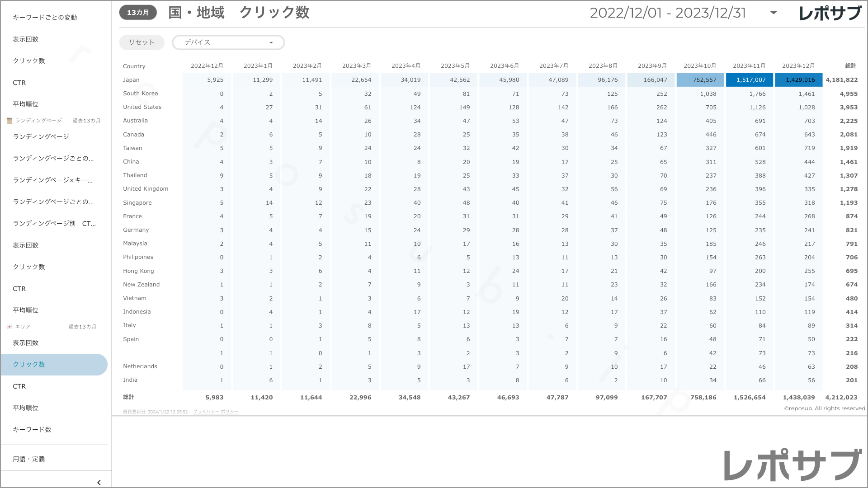Click the 2023年11月 column header
Image resolution: width=868 pixels, height=488 pixels.
pos(749,66)
